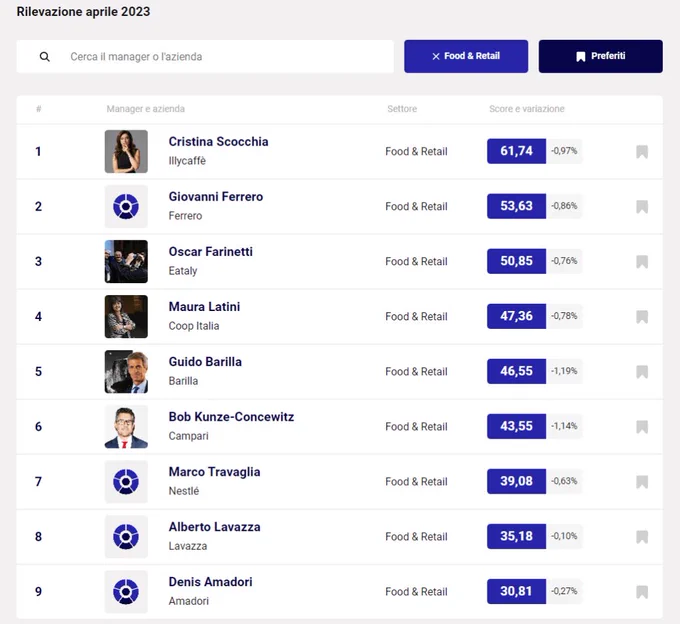Bookmark Denis Amadori as favorite
This screenshot has width=680, height=624.
tap(642, 592)
